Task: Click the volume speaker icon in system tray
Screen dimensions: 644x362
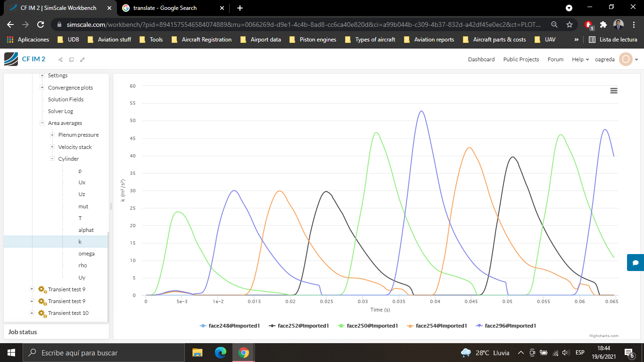Action: coord(566,353)
